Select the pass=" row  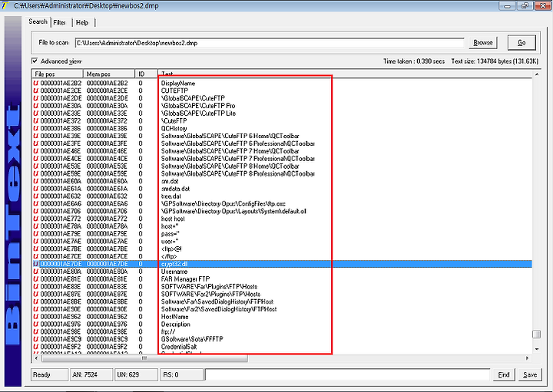tap(282, 234)
